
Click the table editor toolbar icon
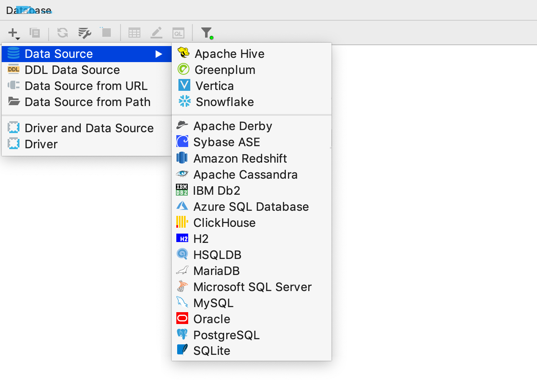134,33
